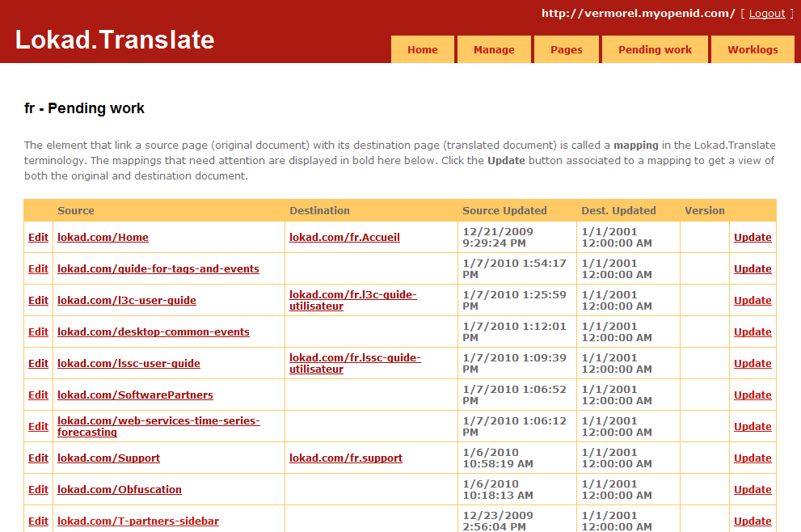Follow the lokad.com/Support source link
Screen dimensions: 801x532
(x=108, y=458)
